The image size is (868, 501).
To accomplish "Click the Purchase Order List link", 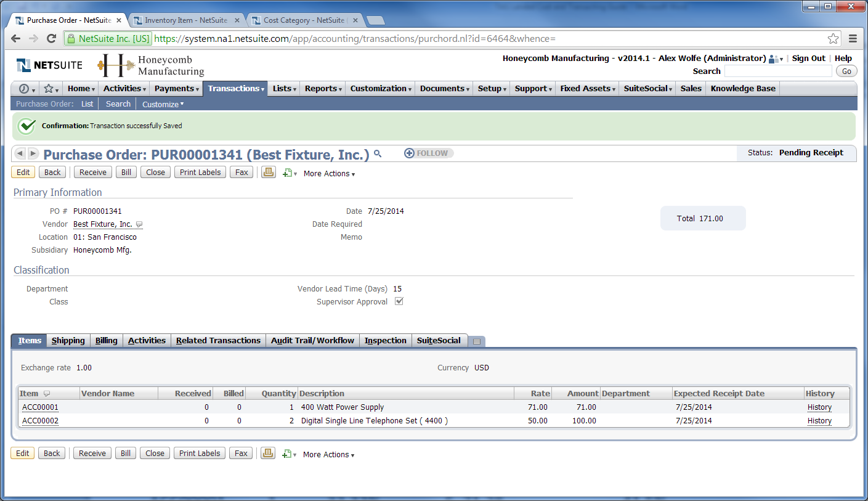I will pyautogui.click(x=87, y=104).
